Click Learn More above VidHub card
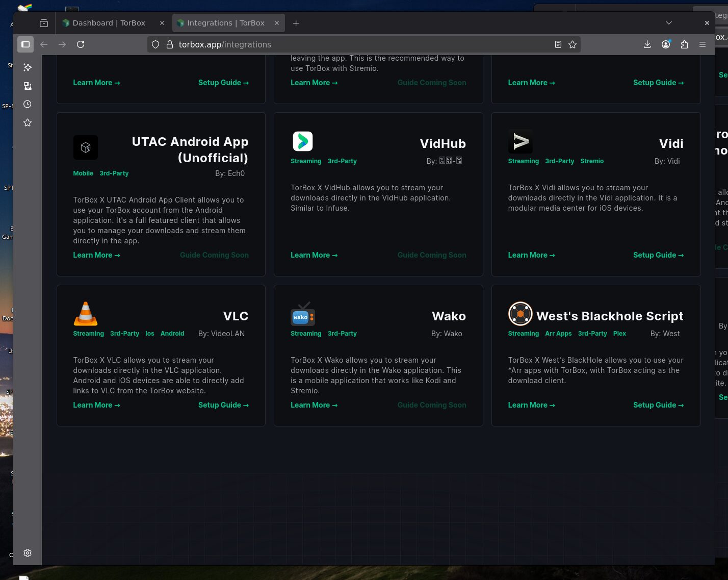The height and width of the screenshot is (580, 728). [x=314, y=83]
